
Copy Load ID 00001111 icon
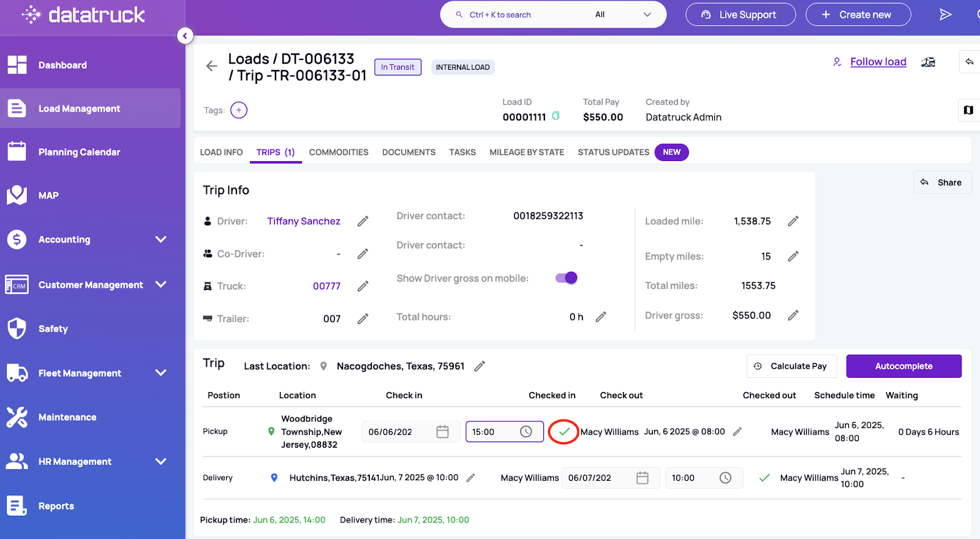pos(556,116)
